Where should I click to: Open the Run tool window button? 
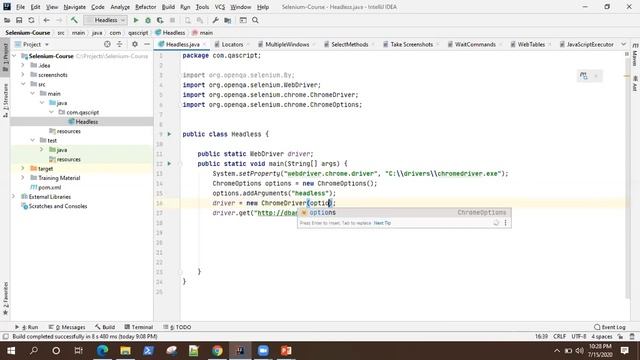click(27, 327)
